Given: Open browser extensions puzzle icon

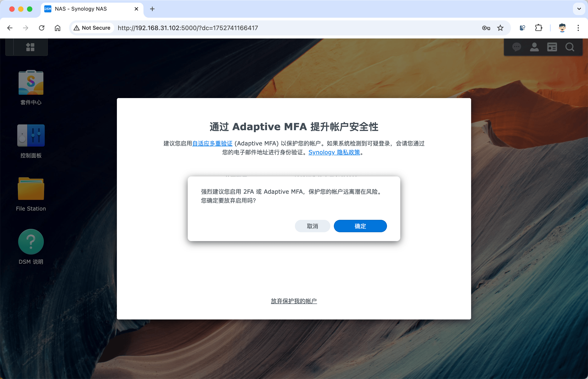Looking at the screenshot, I should pos(538,28).
